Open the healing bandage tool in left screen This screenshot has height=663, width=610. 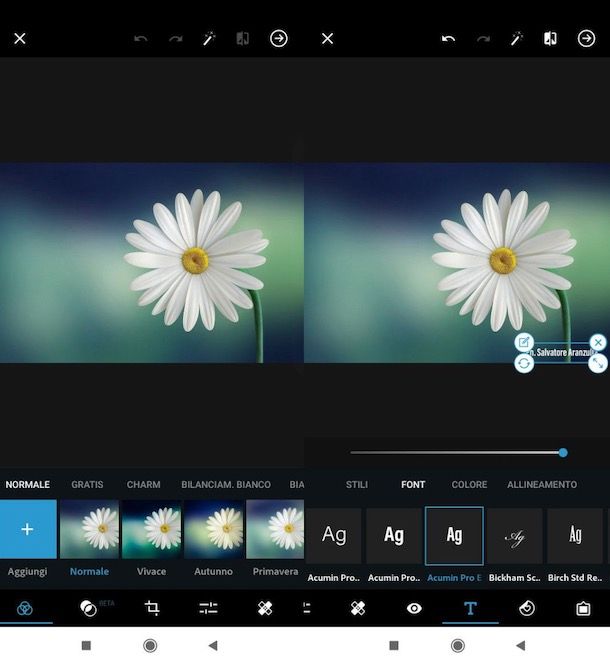tap(265, 608)
